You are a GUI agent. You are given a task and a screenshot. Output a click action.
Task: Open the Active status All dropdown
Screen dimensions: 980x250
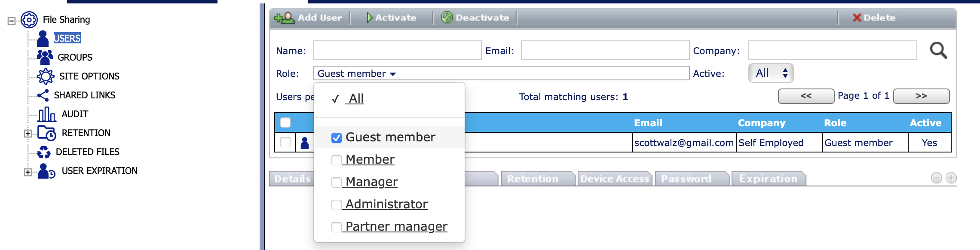tap(771, 73)
